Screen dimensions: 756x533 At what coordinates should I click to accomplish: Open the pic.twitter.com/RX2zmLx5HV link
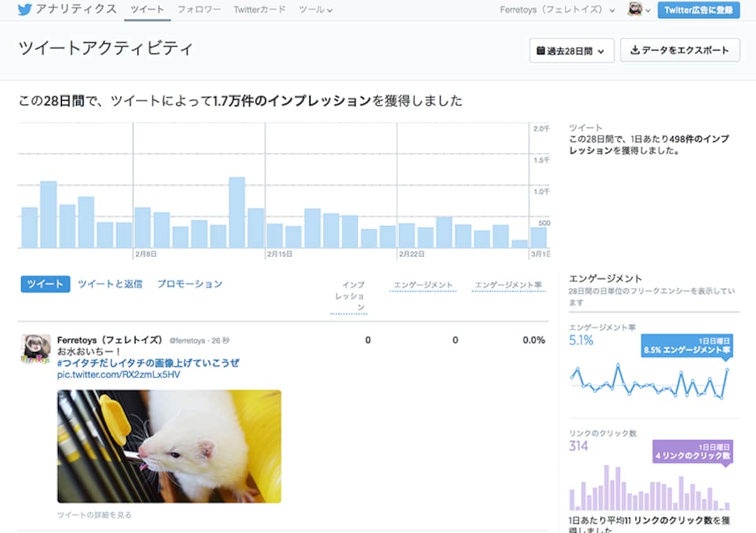click(x=118, y=374)
